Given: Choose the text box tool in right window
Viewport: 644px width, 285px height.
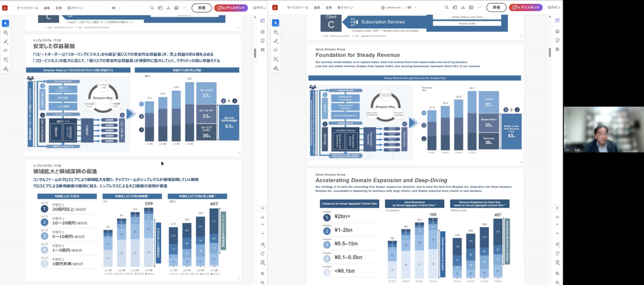Looking at the screenshot, I should click(276, 59).
